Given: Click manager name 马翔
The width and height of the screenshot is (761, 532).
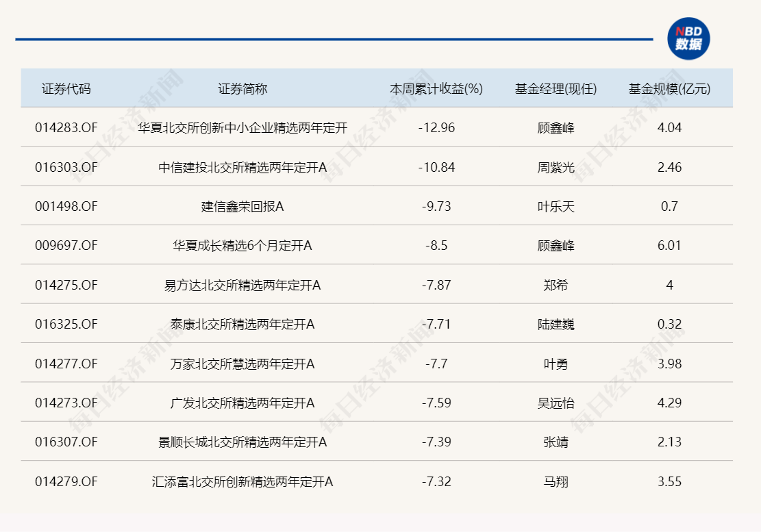Looking at the screenshot, I should [556, 482].
